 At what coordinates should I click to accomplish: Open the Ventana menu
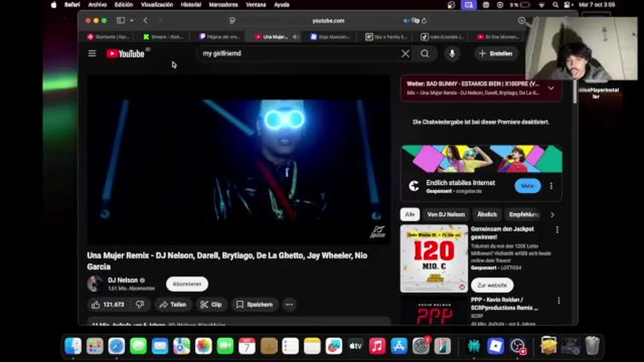click(x=256, y=5)
